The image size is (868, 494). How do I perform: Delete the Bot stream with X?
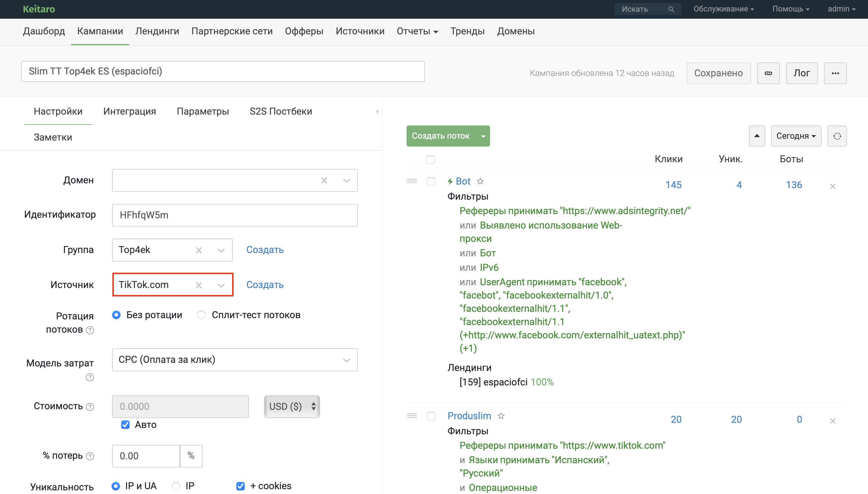click(832, 186)
